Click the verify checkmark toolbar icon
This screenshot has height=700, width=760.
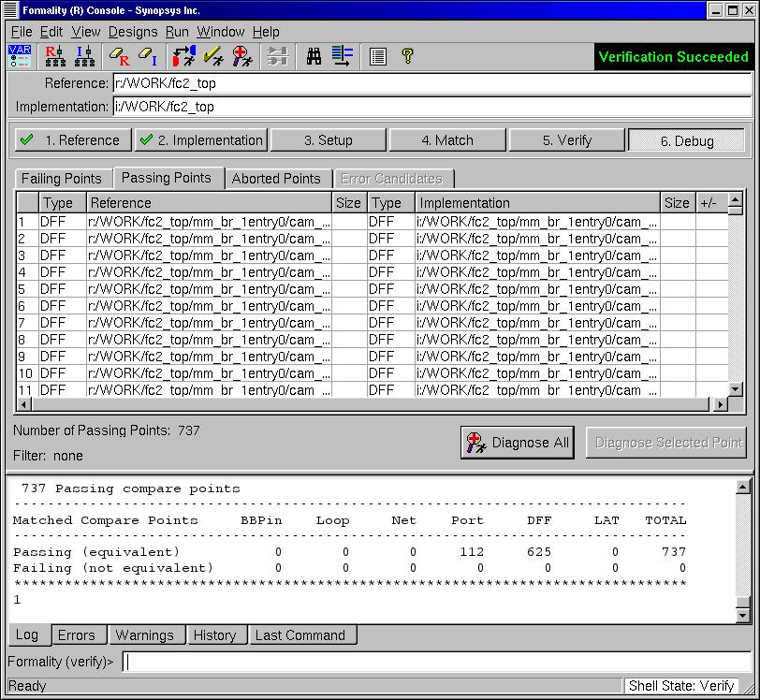coord(212,56)
